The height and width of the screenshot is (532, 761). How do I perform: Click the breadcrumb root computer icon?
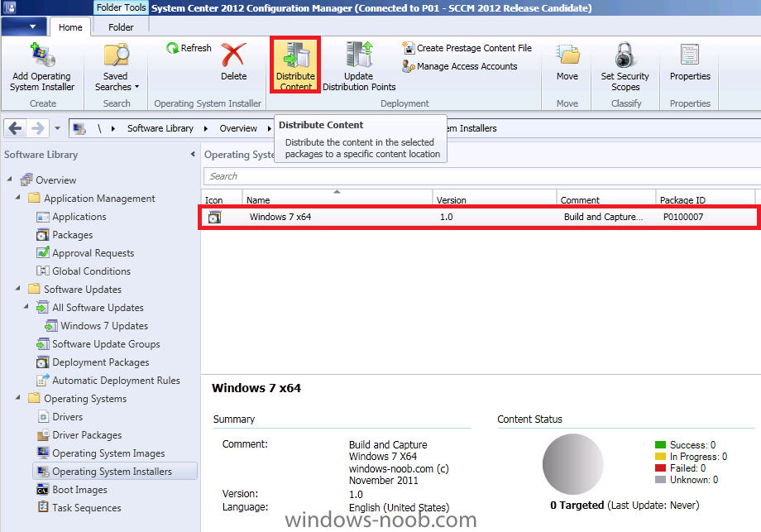click(x=79, y=128)
